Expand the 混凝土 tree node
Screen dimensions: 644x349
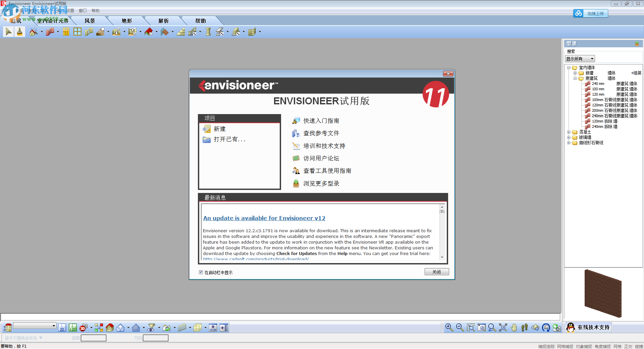pyautogui.click(x=569, y=132)
